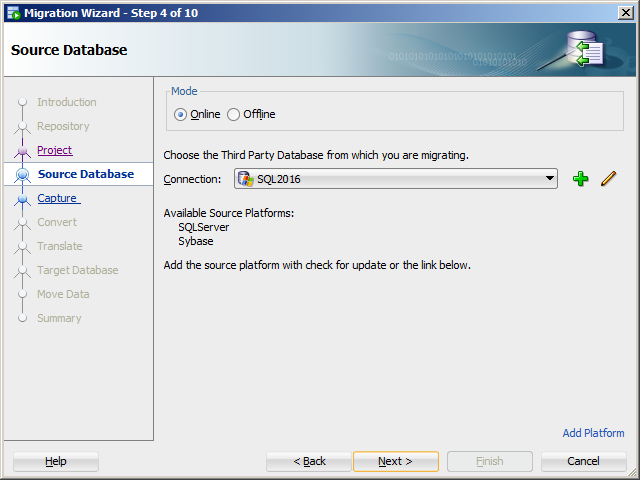Viewport: 640px width, 480px height.
Task: Click the Source Database step node icon
Action: (22, 175)
